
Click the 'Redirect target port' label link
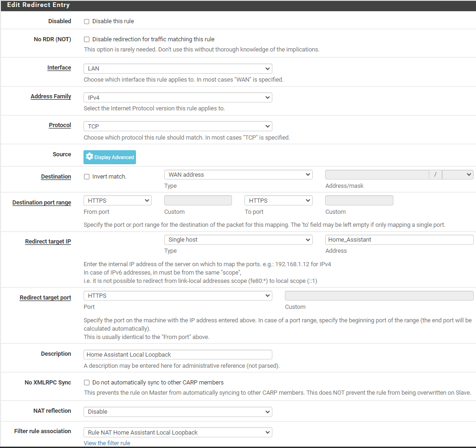pyautogui.click(x=45, y=298)
